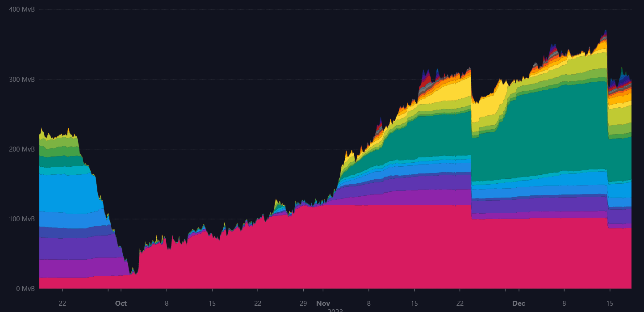The image size is (644, 312).
Task: Click the "200 MvB" y-axis label
Action: coord(21,149)
